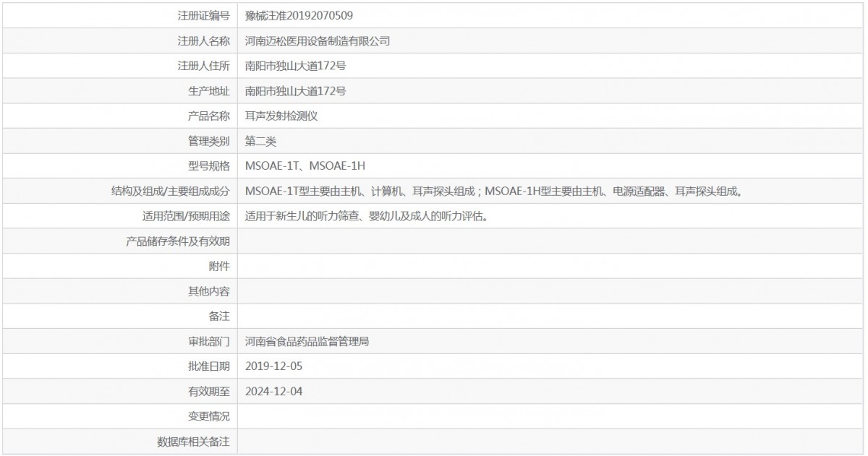This screenshot has height=456, width=868.
Task: Select the structure description starting MSOAE-1T型主要由主机
Action: (495, 191)
